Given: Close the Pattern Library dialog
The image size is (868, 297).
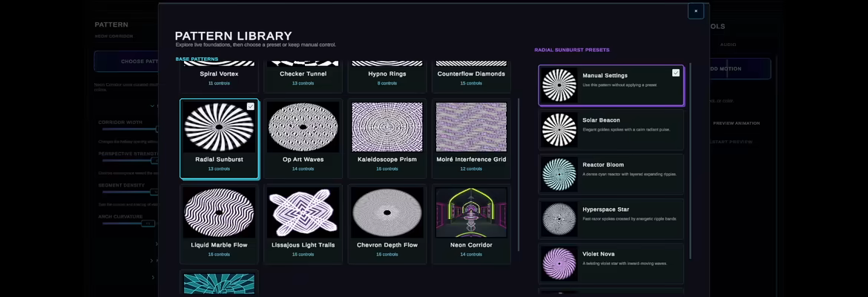Looking at the screenshot, I should click(696, 11).
